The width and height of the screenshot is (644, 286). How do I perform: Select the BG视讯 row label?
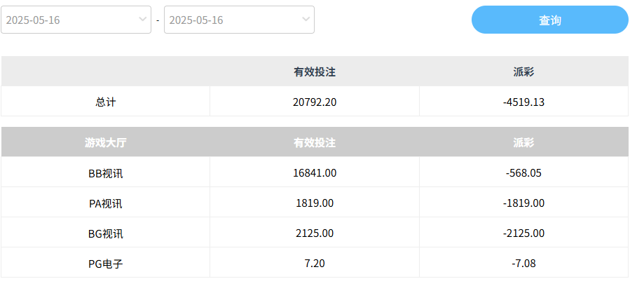pos(106,233)
